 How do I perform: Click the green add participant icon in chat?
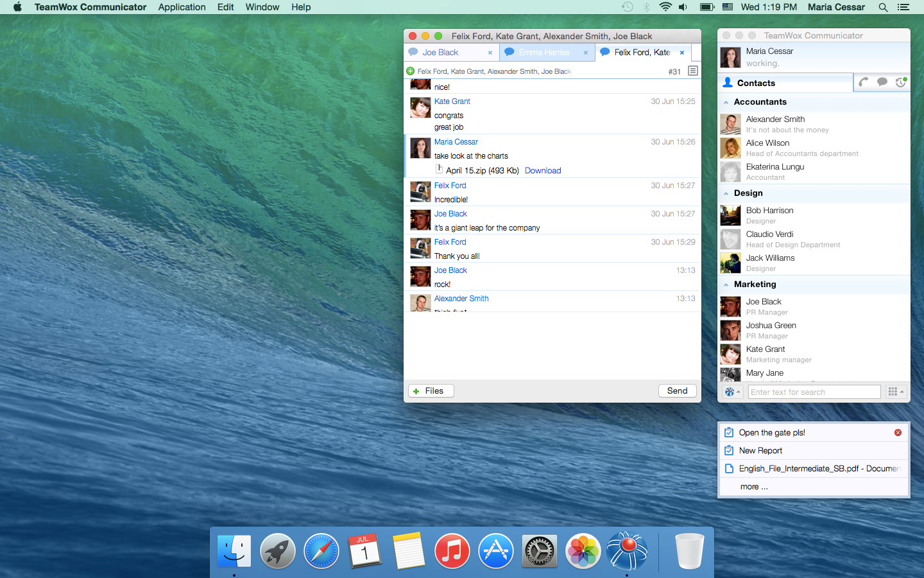[x=410, y=71]
